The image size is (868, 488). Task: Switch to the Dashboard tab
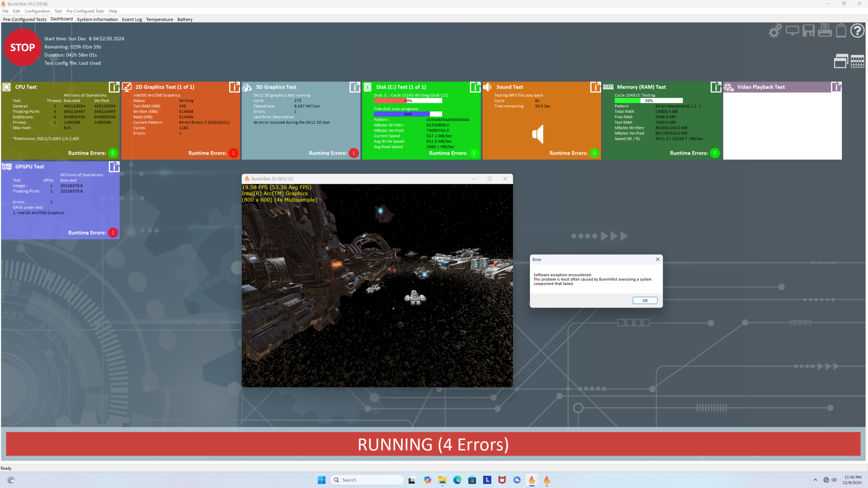62,19
